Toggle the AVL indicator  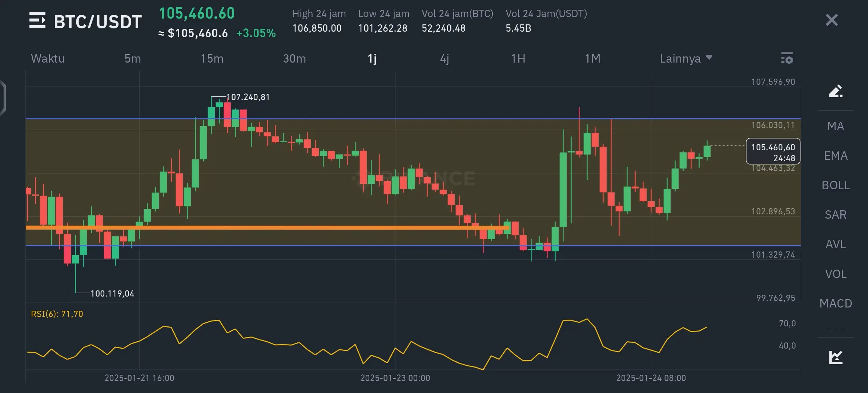coord(835,244)
